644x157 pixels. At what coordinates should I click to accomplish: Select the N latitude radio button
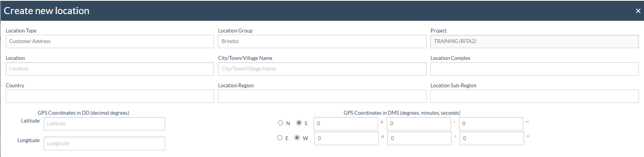(280, 123)
